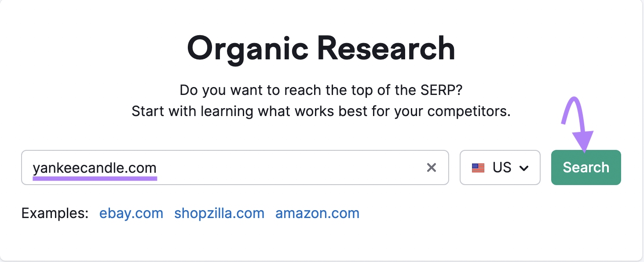Click the purple underline beneath yankeecandle.com
Viewport: 644px width, 262px height.
[95, 178]
